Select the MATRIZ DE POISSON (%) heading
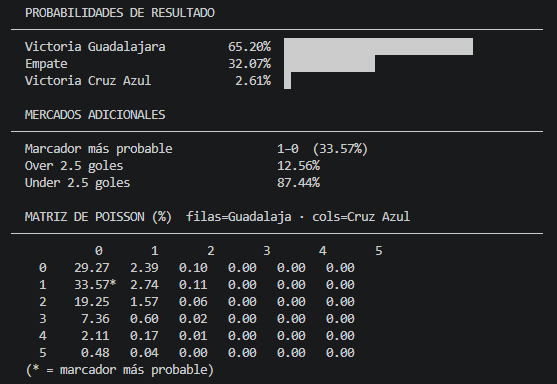 tap(98, 217)
